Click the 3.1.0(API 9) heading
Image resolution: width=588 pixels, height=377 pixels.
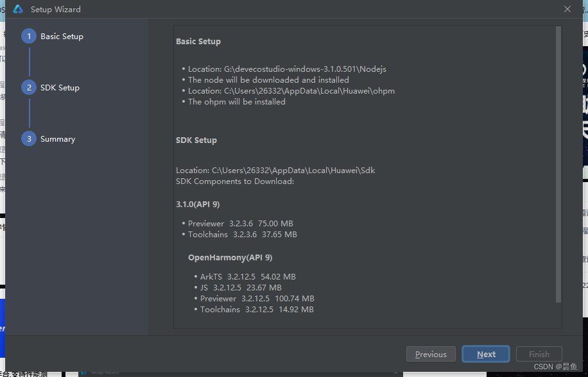pyautogui.click(x=198, y=205)
